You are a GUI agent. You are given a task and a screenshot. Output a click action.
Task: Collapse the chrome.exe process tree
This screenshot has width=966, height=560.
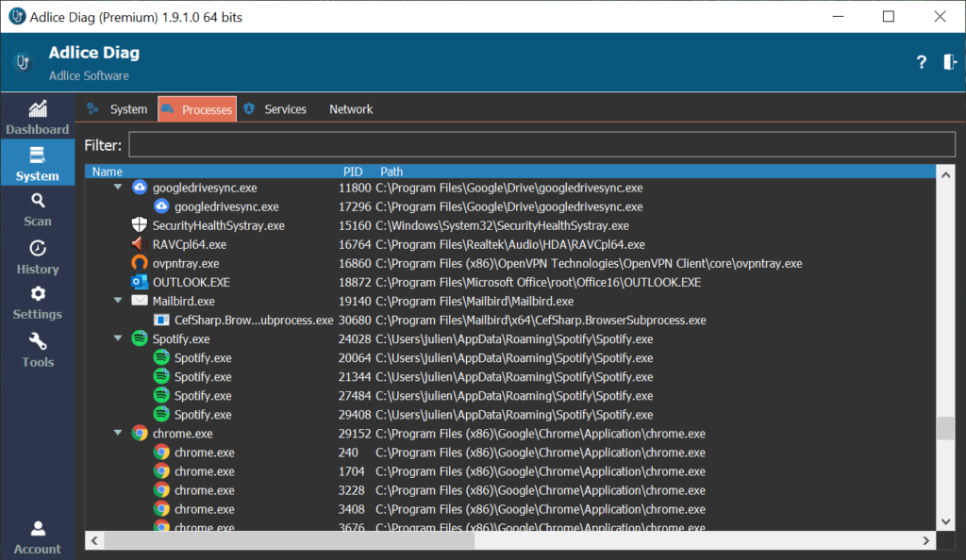click(x=118, y=434)
